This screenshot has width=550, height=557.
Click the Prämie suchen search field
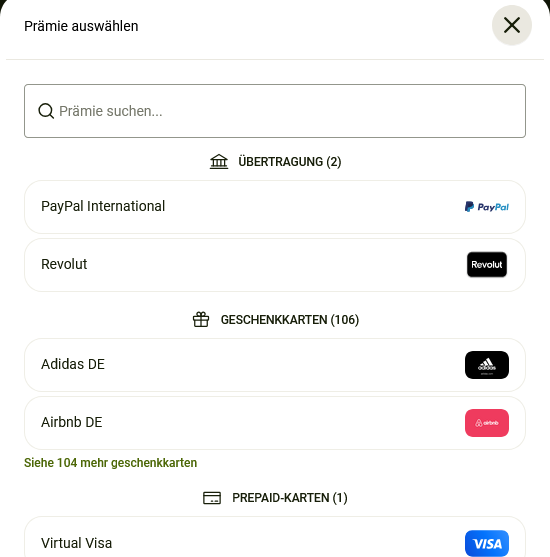pyautogui.click(x=275, y=111)
